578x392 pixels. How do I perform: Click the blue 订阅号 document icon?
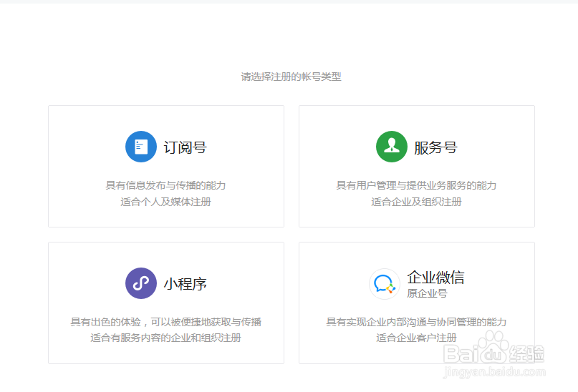pos(141,147)
